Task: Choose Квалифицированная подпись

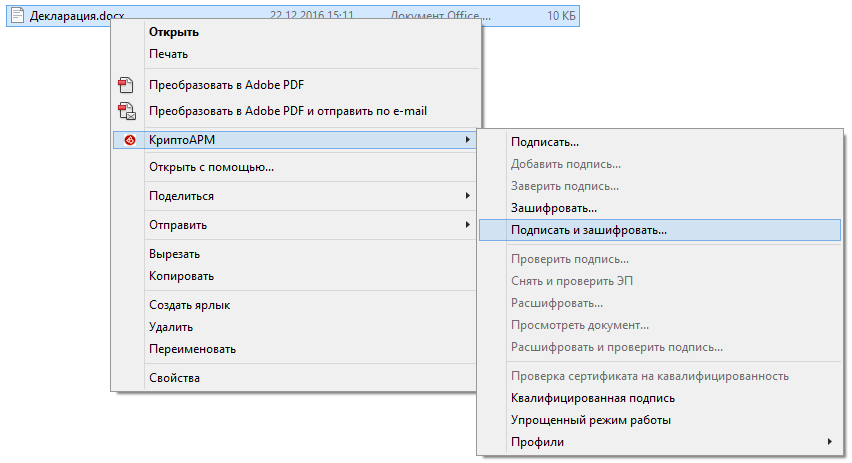Action: coord(593,398)
